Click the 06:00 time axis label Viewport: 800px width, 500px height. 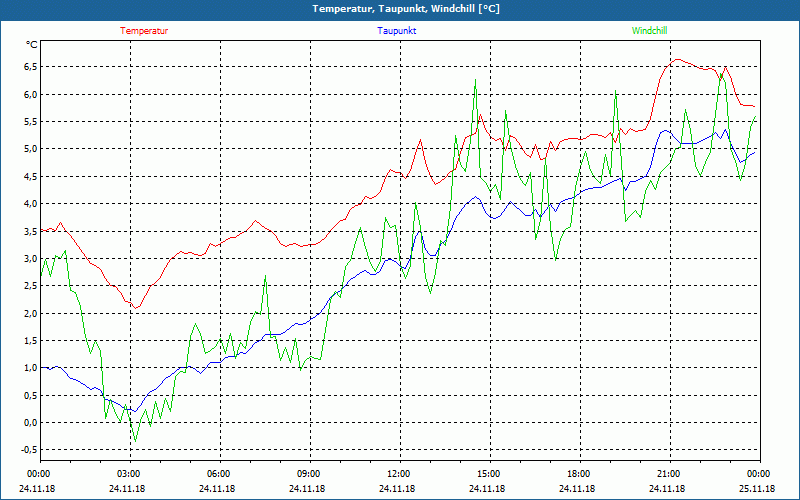coord(220,474)
